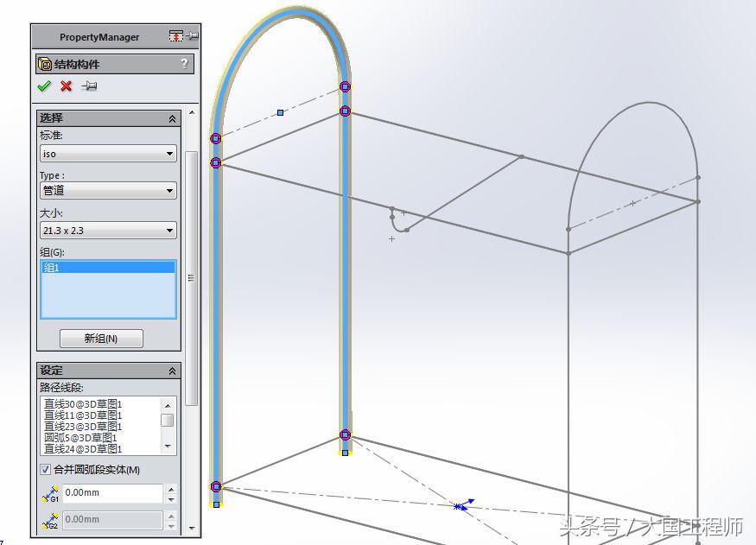Increment G1 value with the up stepper arrow
Screen dimensions: 756x545
point(170,488)
